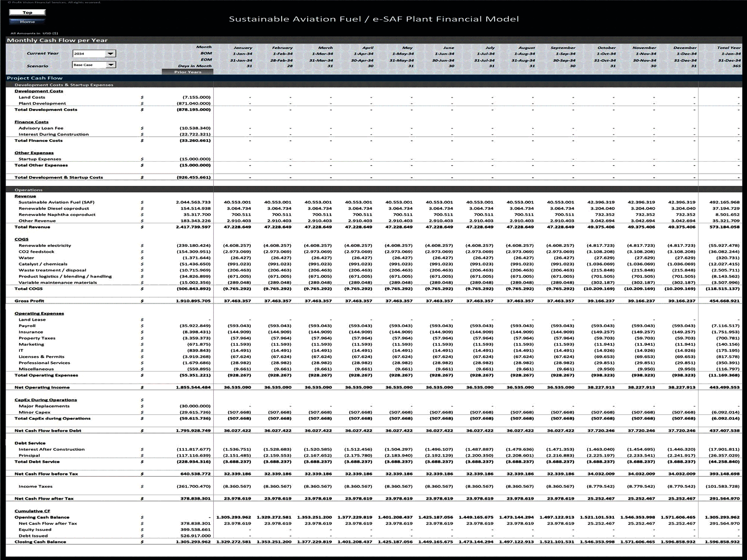Click the Prior Years column header
747x560 pixels.
[188, 72]
